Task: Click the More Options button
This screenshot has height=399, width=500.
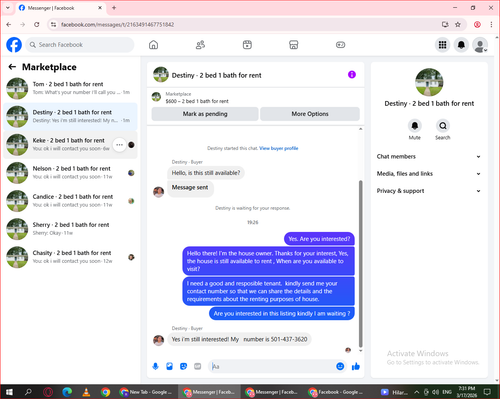Action: pyautogui.click(x=310, y=114)
